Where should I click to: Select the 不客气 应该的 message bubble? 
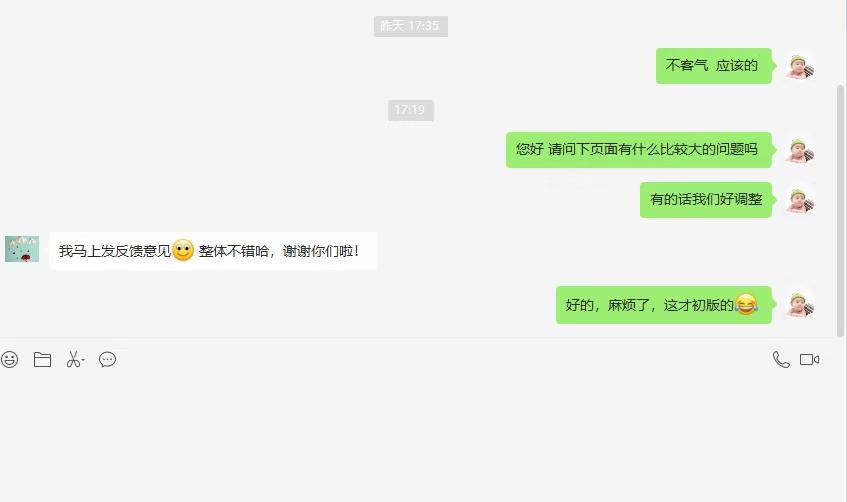coord(714,66)
